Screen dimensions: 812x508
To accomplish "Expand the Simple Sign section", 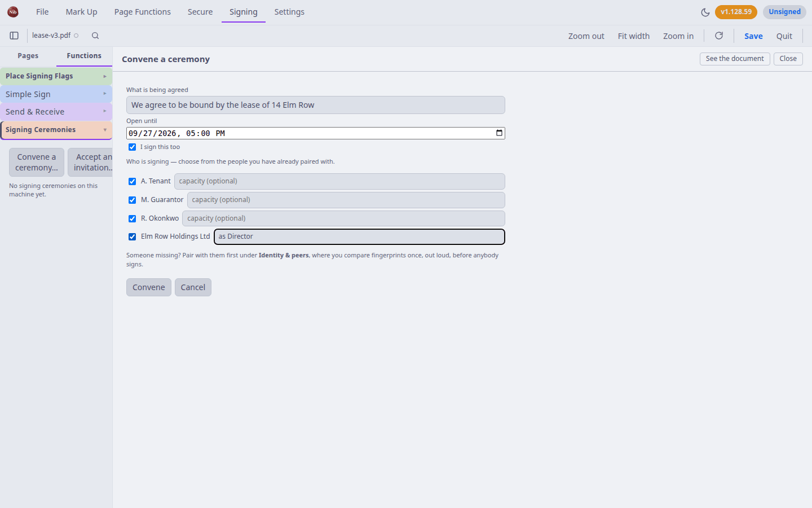I will 56,94.
